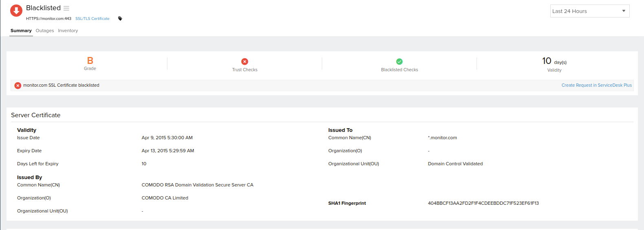Click the red Trust Checks failed icon
Screen dimensions: 644x230
click(x=244, y=61)
